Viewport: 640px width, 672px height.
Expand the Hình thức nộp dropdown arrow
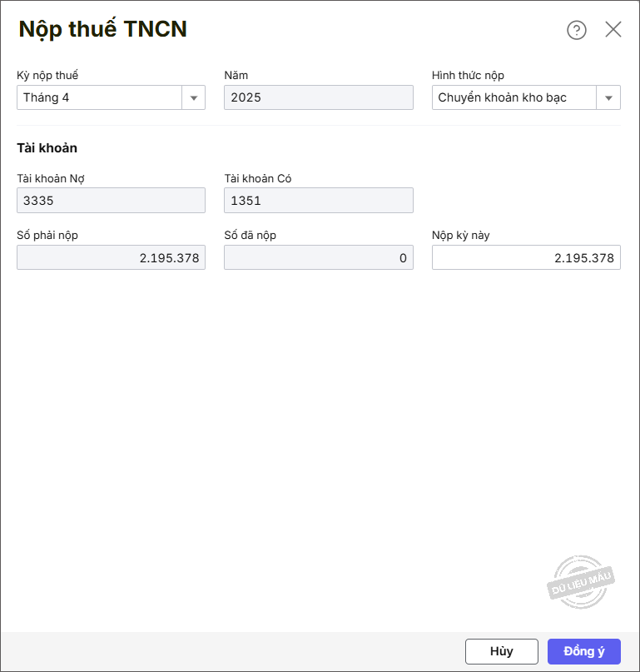[608, 98]
